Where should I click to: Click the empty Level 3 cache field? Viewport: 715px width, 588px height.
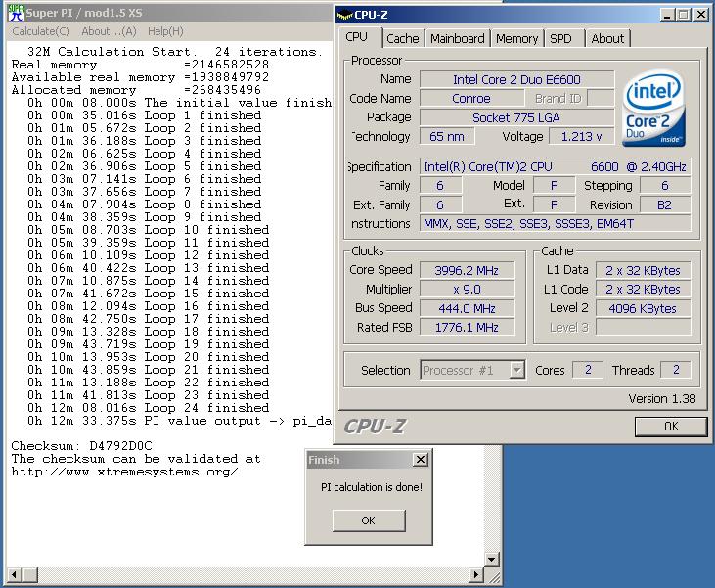(643, 328)
